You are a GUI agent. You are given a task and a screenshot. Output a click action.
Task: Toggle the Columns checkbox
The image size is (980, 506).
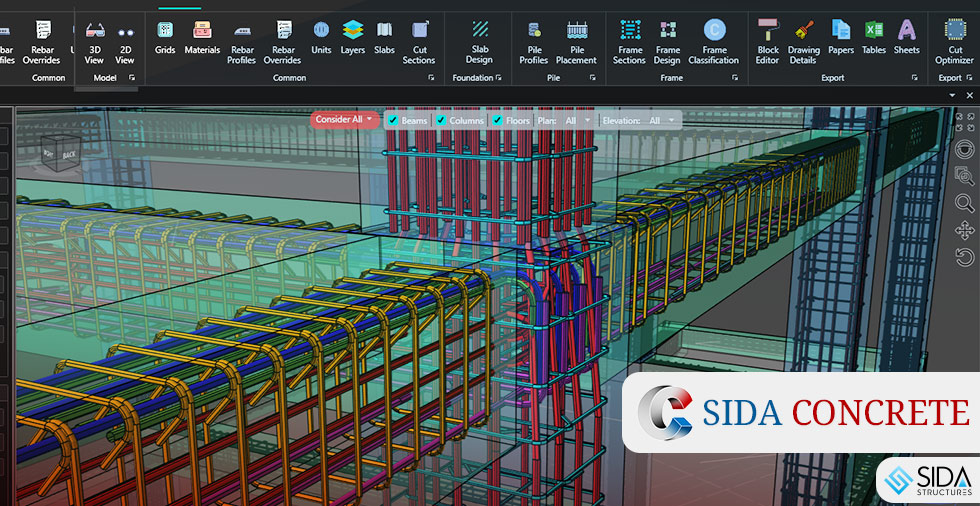point(441,121)
